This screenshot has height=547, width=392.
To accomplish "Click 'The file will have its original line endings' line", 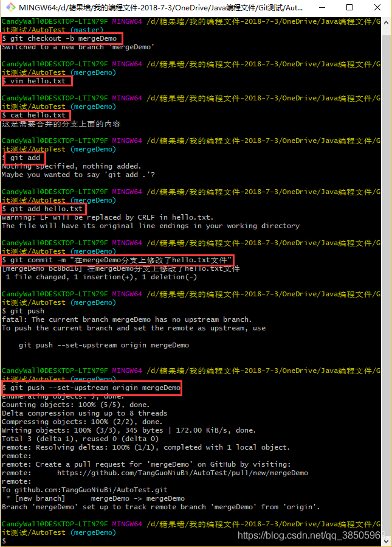I will 151,226.
